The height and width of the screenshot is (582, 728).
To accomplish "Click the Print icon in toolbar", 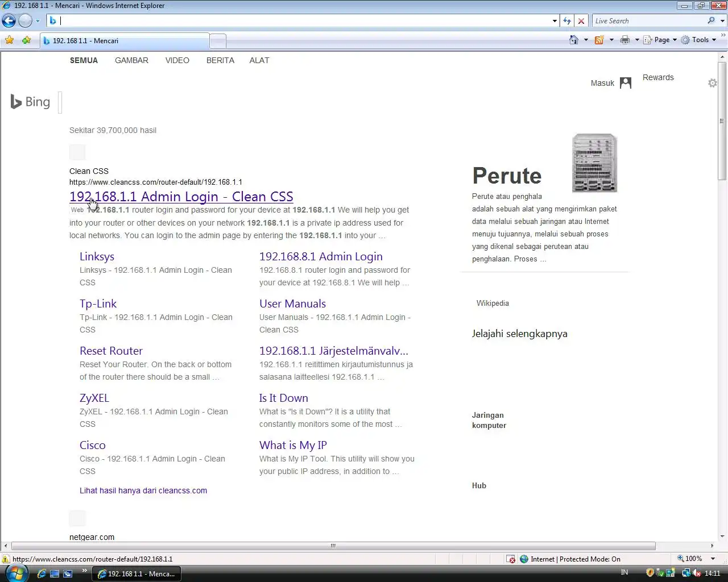I will 625,40.
